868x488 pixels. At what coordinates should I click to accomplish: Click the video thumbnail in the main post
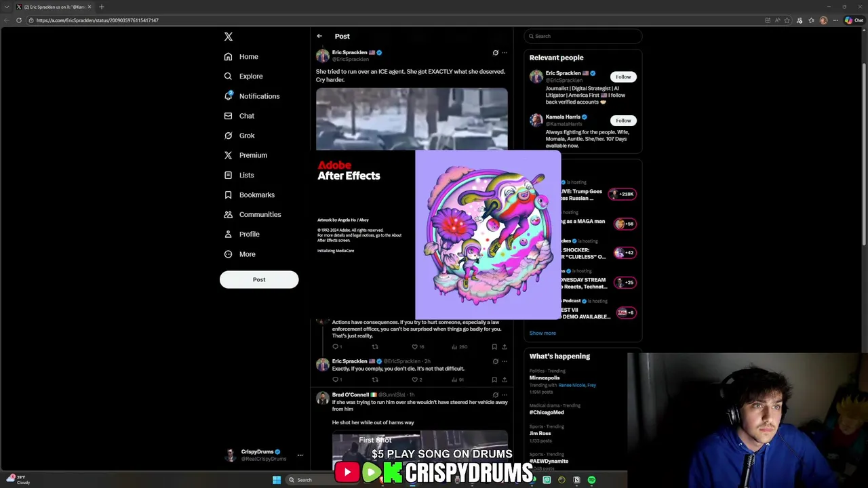coord(412,119)
